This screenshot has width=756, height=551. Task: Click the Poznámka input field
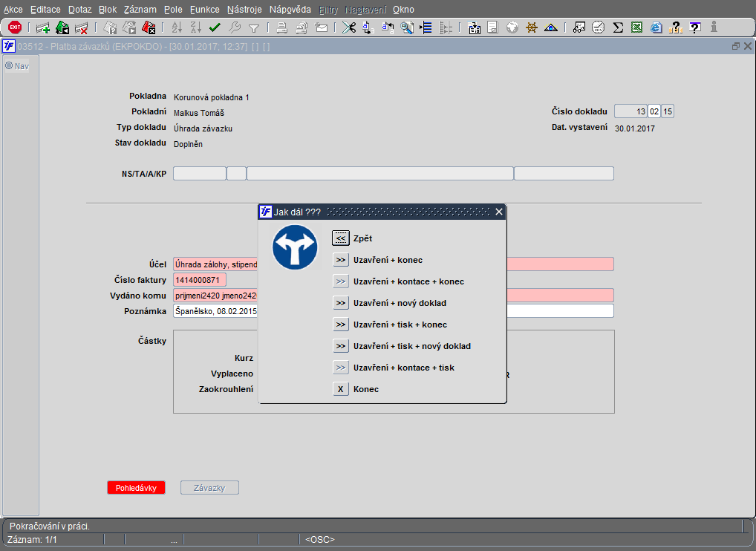pyautogui.click(x=394, y=311)
